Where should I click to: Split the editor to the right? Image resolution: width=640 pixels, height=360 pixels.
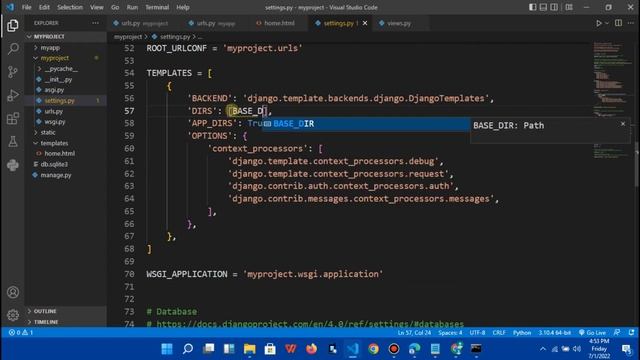tap(618, 23)
